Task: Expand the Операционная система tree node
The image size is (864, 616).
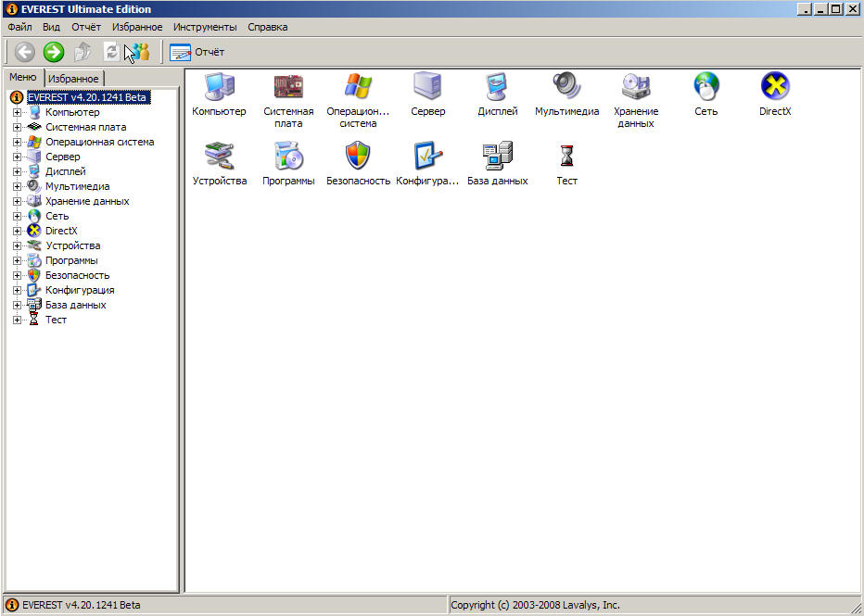Action: [17, 142]
